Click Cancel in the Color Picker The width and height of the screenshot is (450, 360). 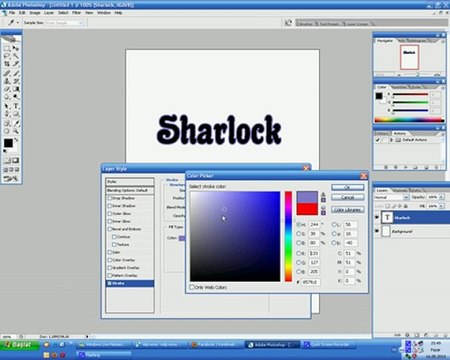(347, 197)
